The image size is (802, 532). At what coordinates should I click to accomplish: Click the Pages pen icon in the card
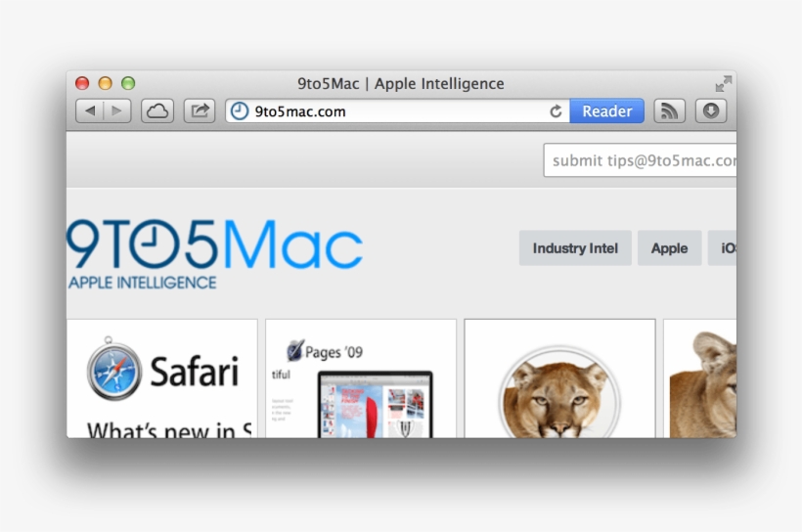295,350
